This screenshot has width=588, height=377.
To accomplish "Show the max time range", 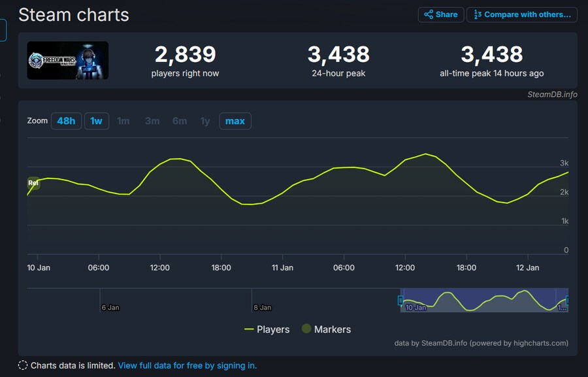I will (x=235, y=121).
